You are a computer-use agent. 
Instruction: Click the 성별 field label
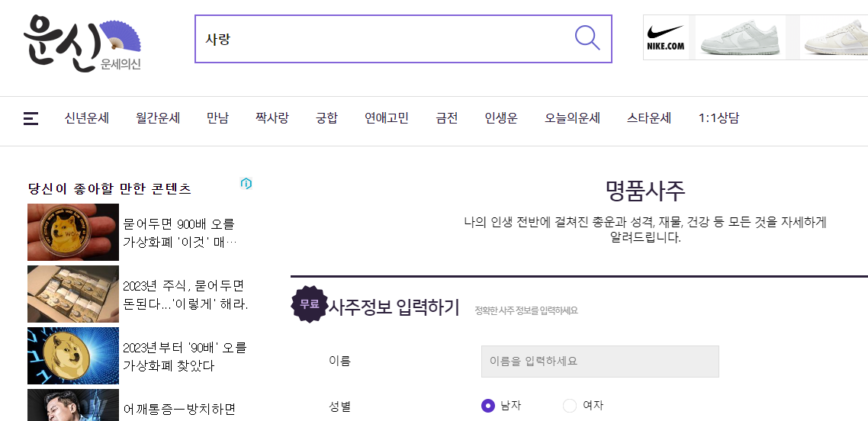coord(340,407)
